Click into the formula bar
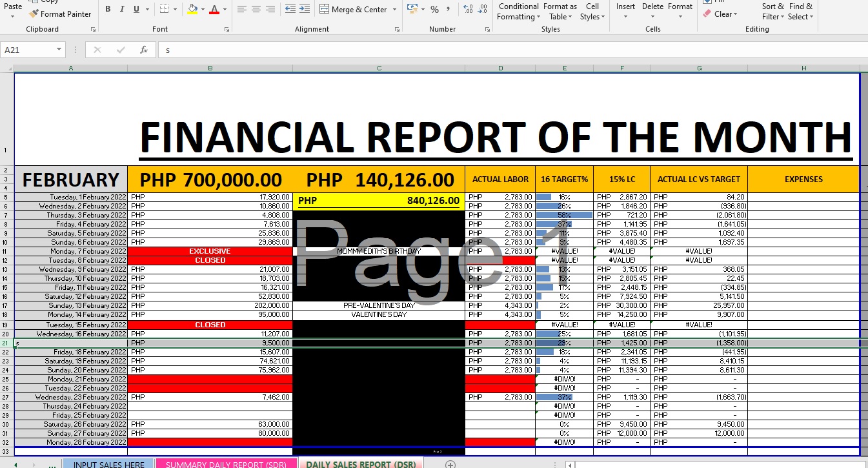The image size is (868, 468). point(512,50)
